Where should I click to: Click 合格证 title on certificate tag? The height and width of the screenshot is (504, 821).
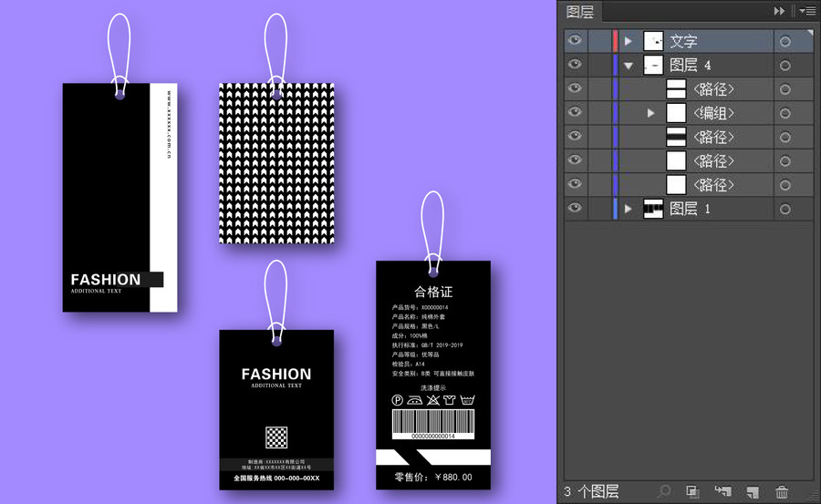point(433,292)
